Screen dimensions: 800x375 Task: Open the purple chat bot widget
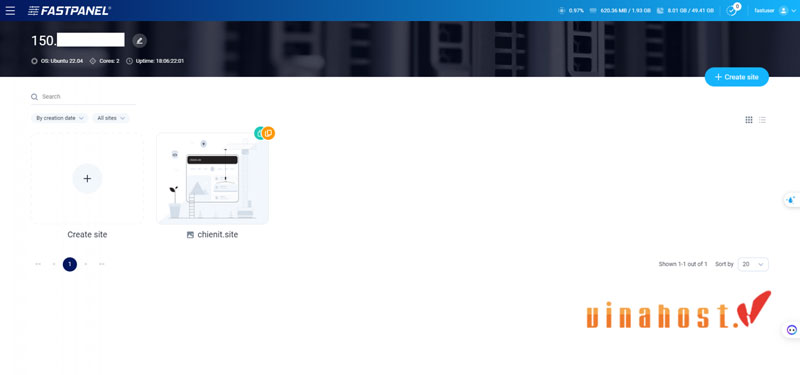(x=791, y=330)
